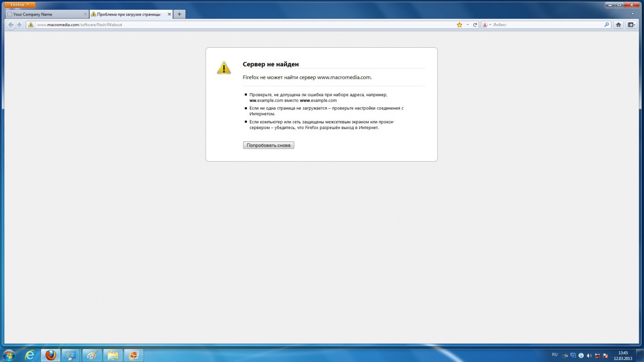This screenshot has height=362, width=644.
Task: Open the photo gallery taskbar app
Action: [134, 355]
